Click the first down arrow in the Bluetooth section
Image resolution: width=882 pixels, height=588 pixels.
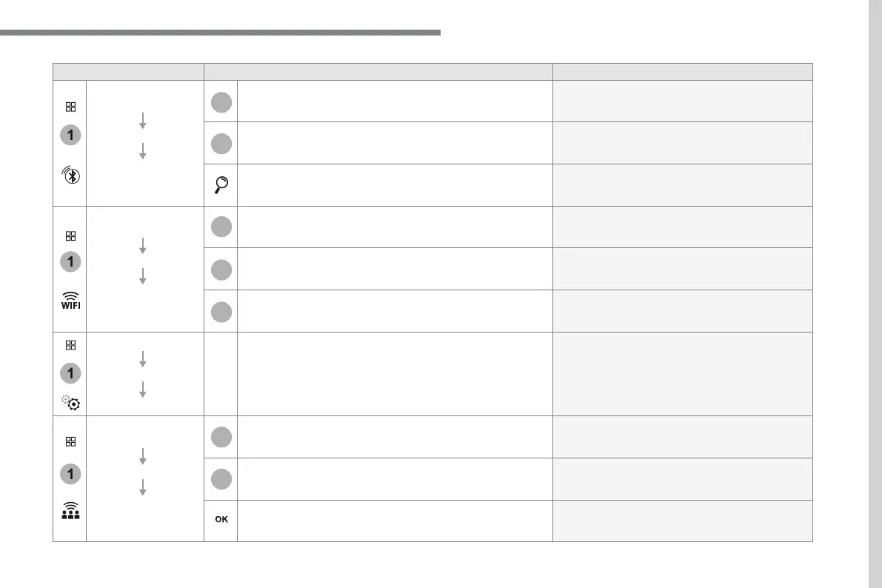142,121
